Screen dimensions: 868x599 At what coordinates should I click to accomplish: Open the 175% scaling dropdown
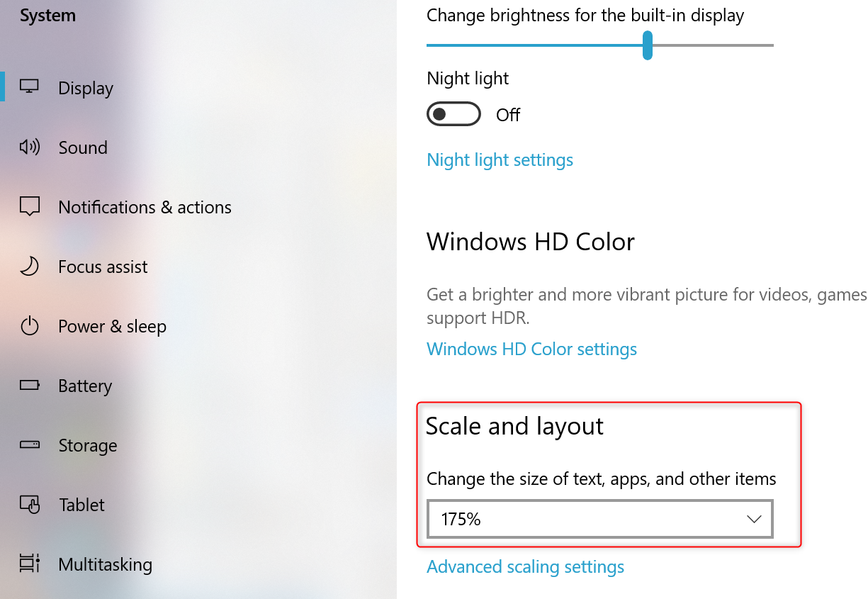tap(599, 520)
